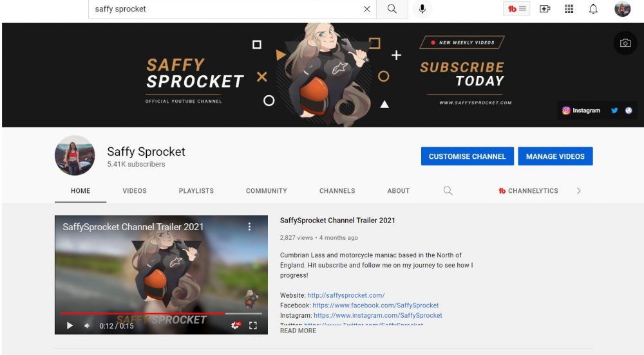This screenshot has height=355, width=644.
Task: Open the Instagram banner link
Action: pyautogui.click(x=581, y=110)
